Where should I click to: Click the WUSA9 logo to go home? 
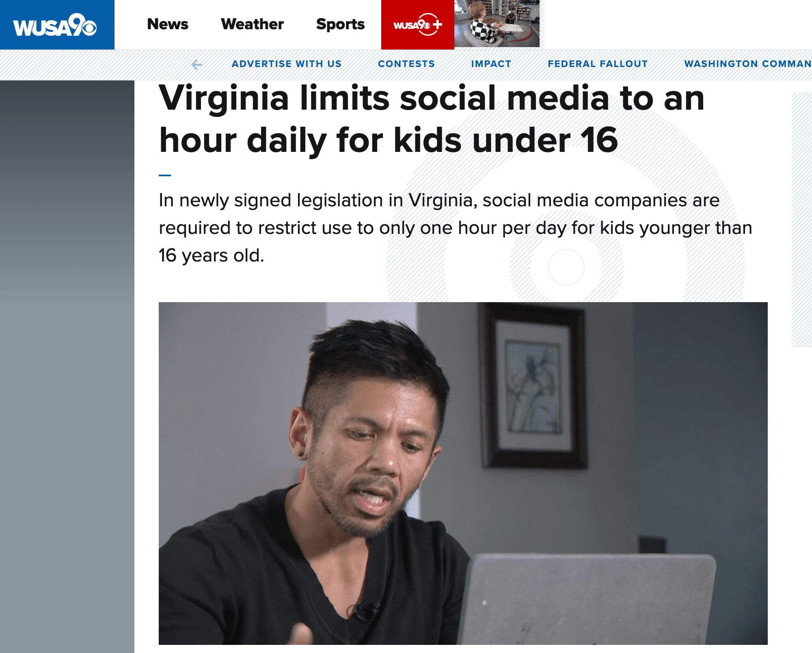[x=55, y=25]
